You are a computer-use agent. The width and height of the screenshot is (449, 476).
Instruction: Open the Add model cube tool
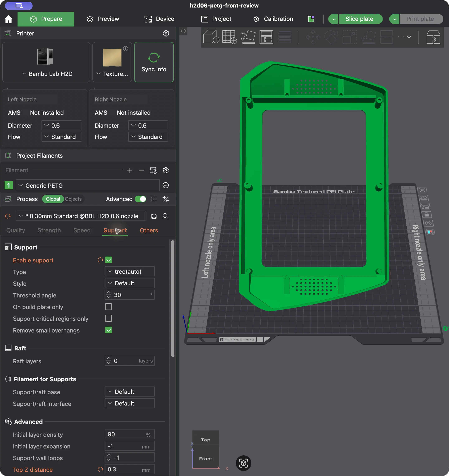pyautogui.click(x=211, y=37)
